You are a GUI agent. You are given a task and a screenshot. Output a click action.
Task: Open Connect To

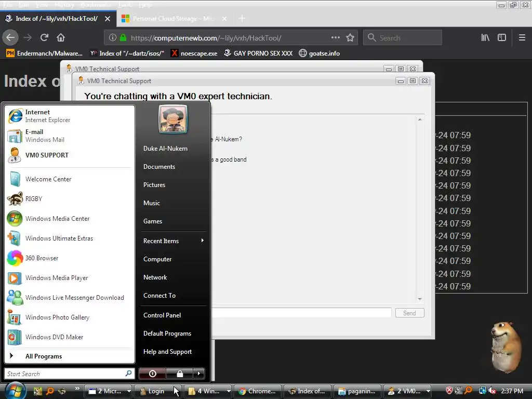point(174,295)
